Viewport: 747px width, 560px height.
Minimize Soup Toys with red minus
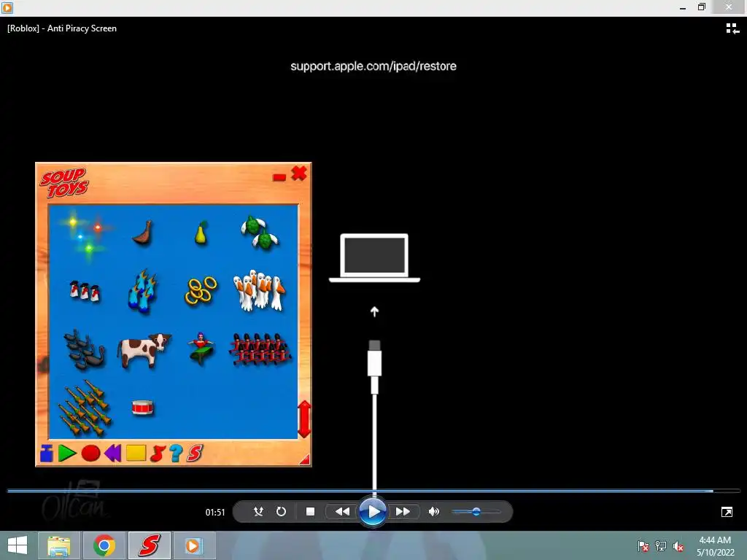[279, 177]
